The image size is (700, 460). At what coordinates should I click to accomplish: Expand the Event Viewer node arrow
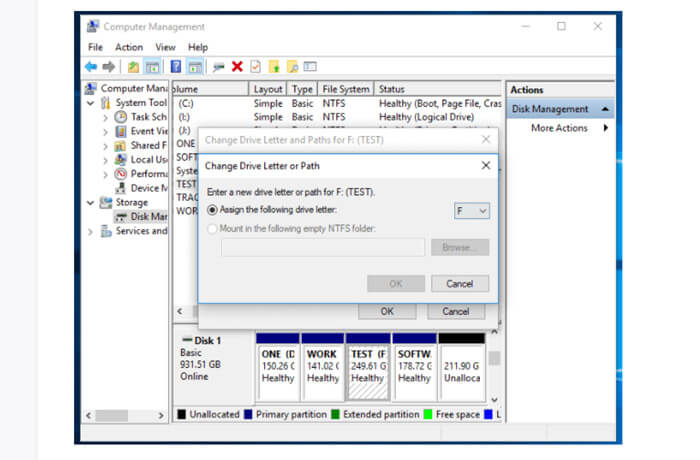tap(105, 132)
